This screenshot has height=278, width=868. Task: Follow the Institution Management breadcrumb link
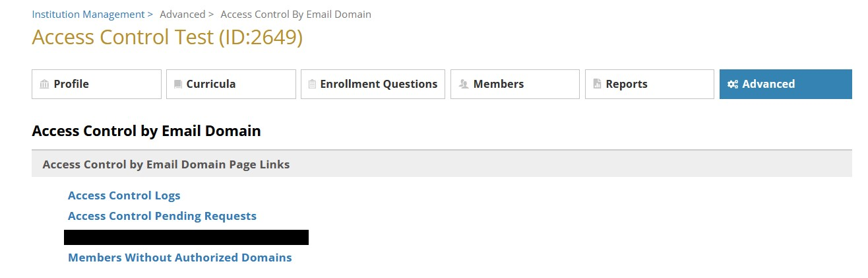click(x=88, y=14)
